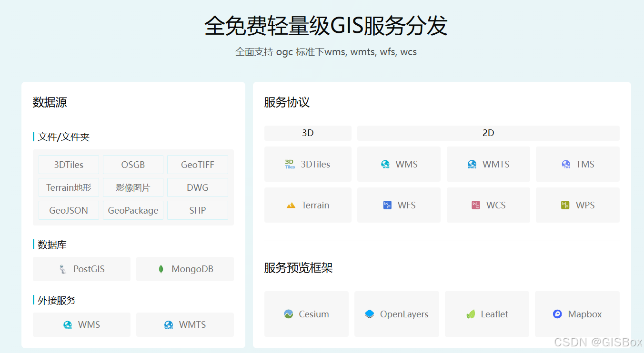
Task: Select the OSGB file type box
Action: pos(133,165)
